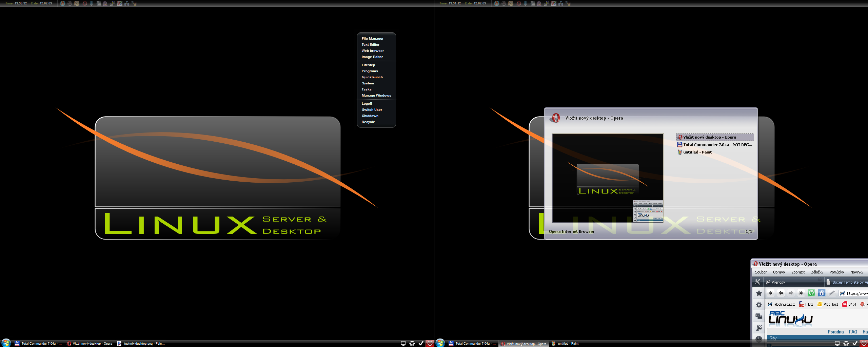Open Opera icon on the 13:38:32 top bar
Viewport: 868px width, 347px height.
85,3
